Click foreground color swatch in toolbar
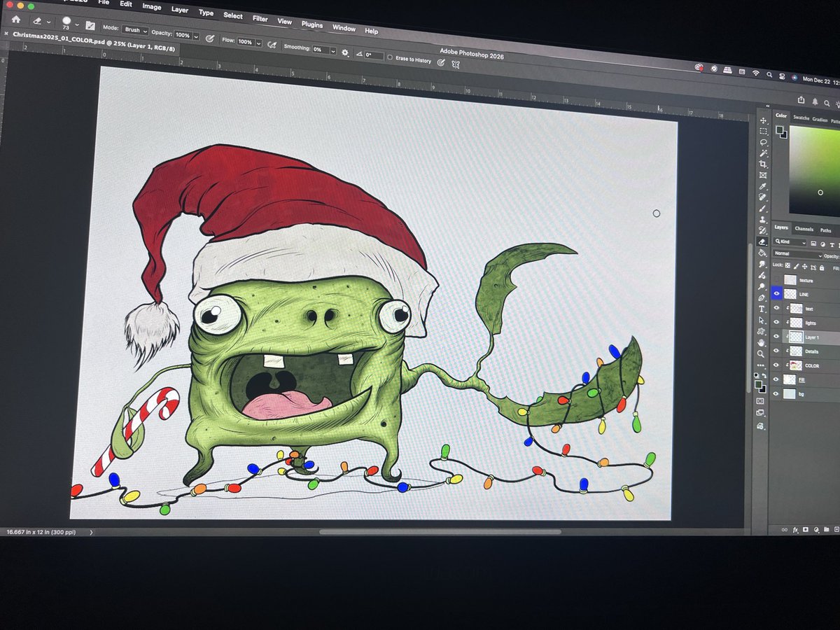840x630 pixels. tap(758, 383)
